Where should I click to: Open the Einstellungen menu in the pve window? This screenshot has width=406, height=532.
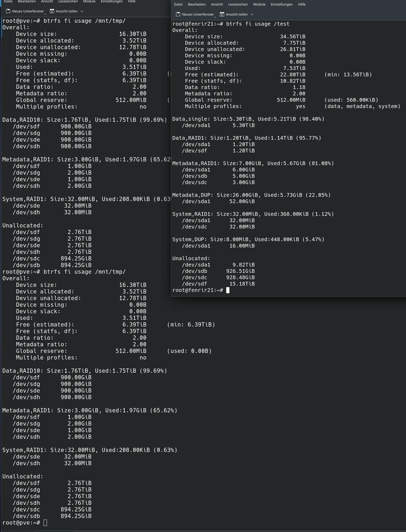[x=111, y=1]
